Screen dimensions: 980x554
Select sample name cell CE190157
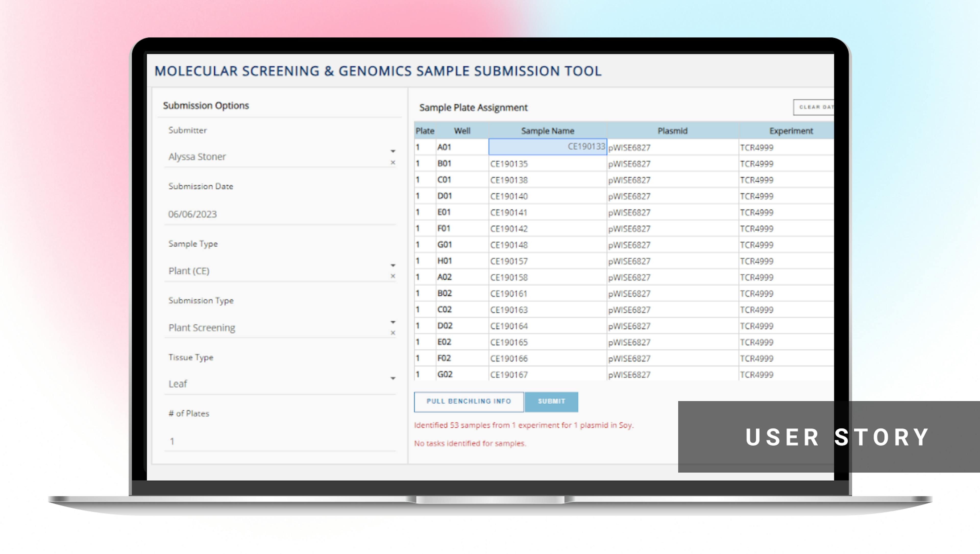547,261
